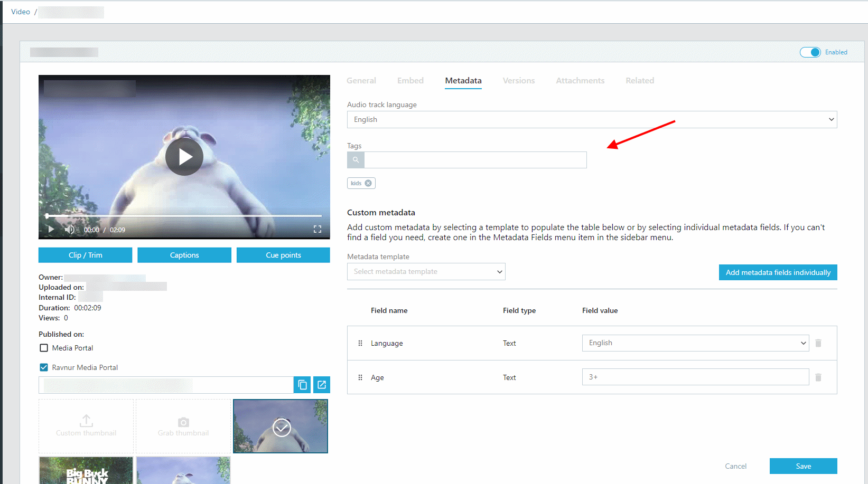Click the drag handle of the Language row
868x484 pixels.
(360, 343)
